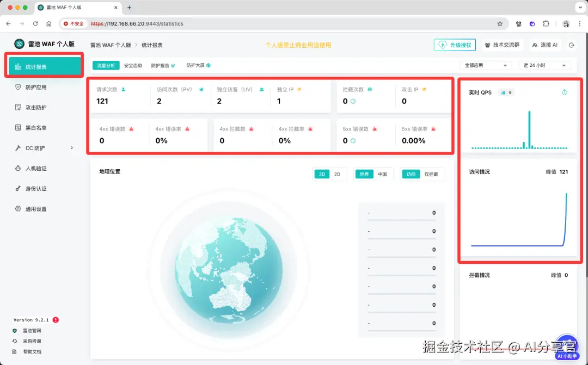Click the 请求次数 person icon
The height and width of the screenshot is (365, 588).
(x=124, y=90)
